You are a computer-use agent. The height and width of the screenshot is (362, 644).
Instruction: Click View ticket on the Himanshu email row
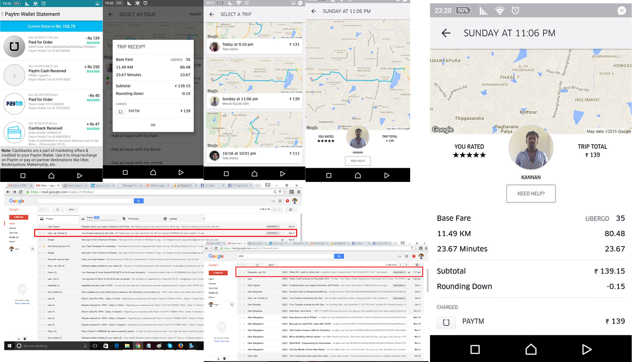399,272
